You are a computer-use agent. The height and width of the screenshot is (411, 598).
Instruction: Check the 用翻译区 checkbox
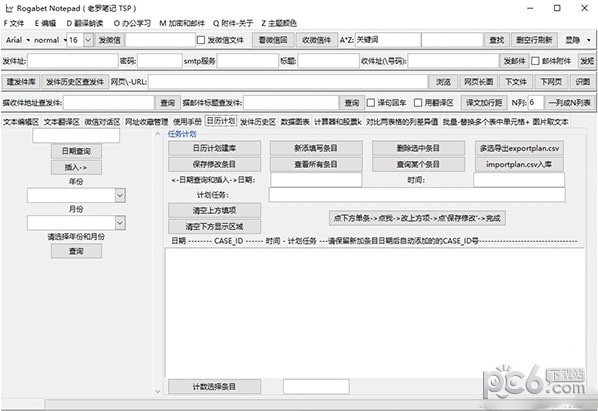(418, 103)
